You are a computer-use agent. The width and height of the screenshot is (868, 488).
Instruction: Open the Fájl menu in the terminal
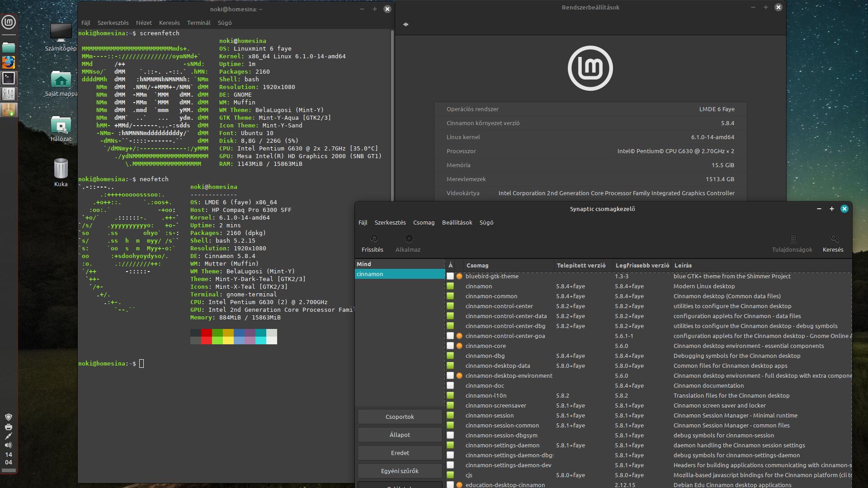point(86,23)
